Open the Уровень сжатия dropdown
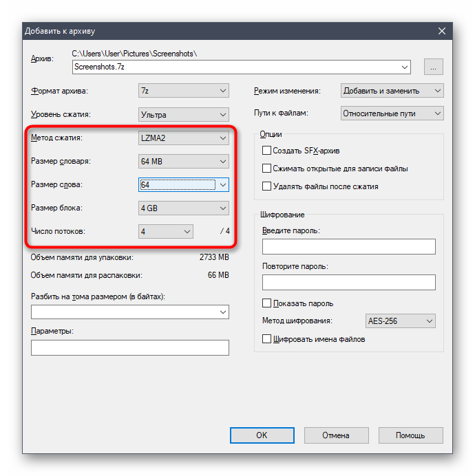The image size is (475, 476). pos(184,114)
